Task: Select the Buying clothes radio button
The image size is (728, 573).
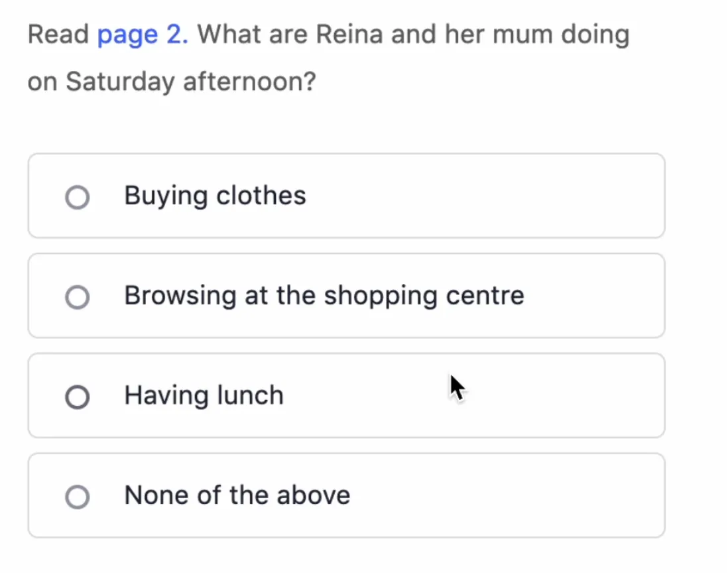Action: tap(77, 197)
